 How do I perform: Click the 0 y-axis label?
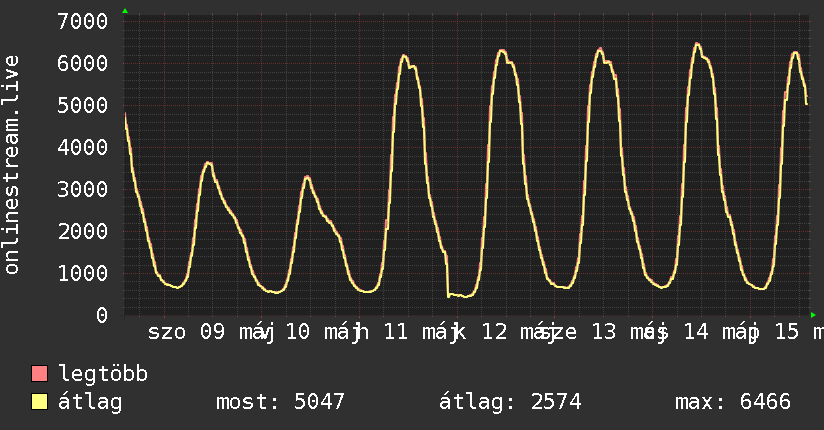[102, 315]
